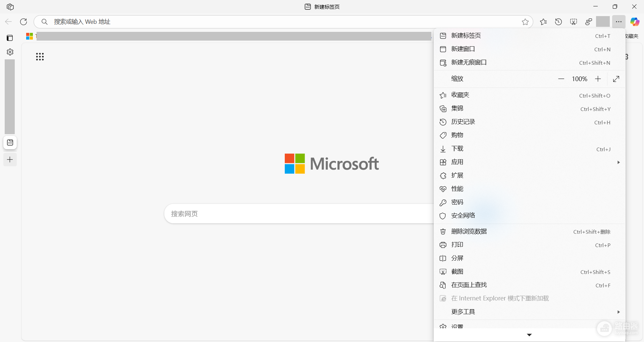Expand the 应用 submenu
The width and height of the screenshot is (644, 342).
coord(530,162)
